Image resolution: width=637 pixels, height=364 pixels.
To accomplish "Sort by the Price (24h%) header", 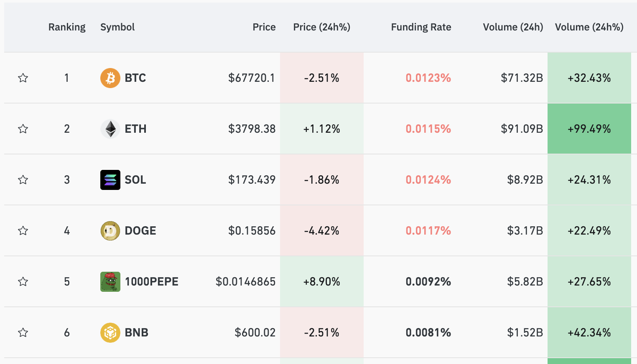I will (321, 27).
